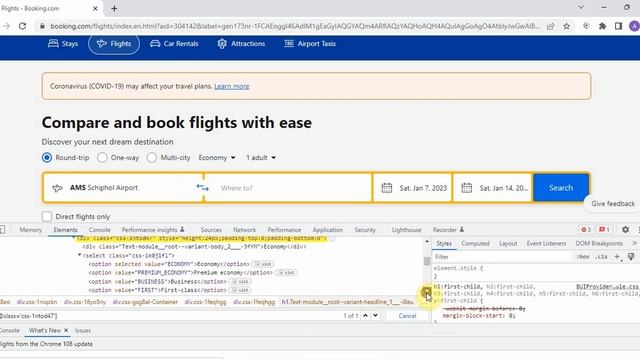Open Event Listeners tab
The width and height of the screenshot is (640, 360).
[546, 243]
